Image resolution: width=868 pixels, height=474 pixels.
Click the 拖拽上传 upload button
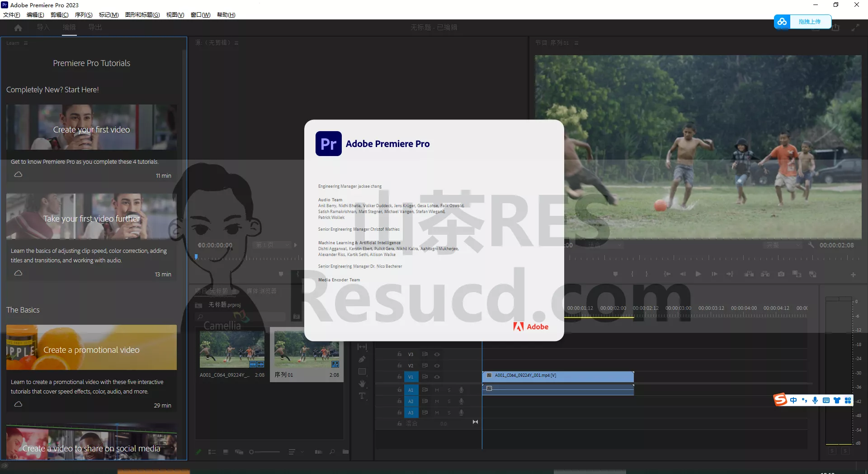[x=810, y=22]
